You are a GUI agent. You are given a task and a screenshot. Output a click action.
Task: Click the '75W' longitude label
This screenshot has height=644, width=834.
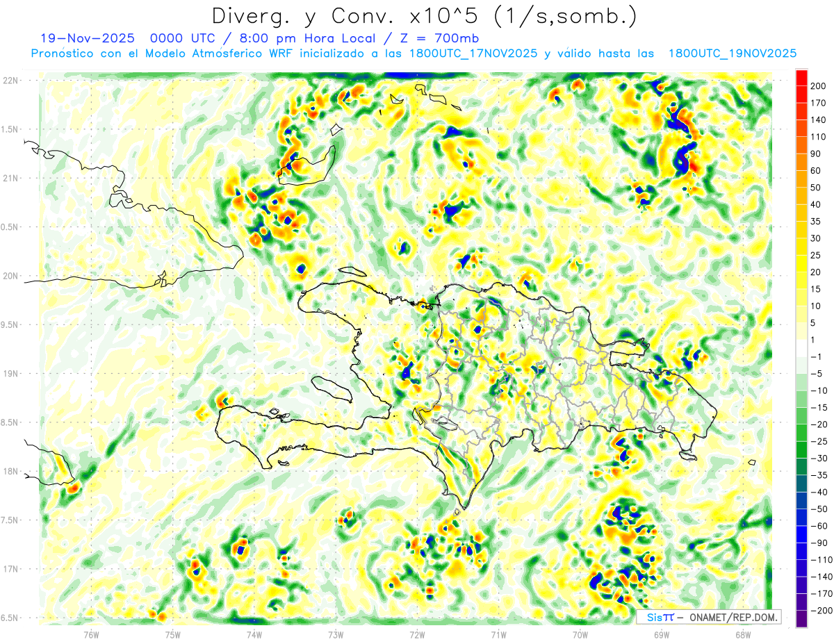pos(172,634)
